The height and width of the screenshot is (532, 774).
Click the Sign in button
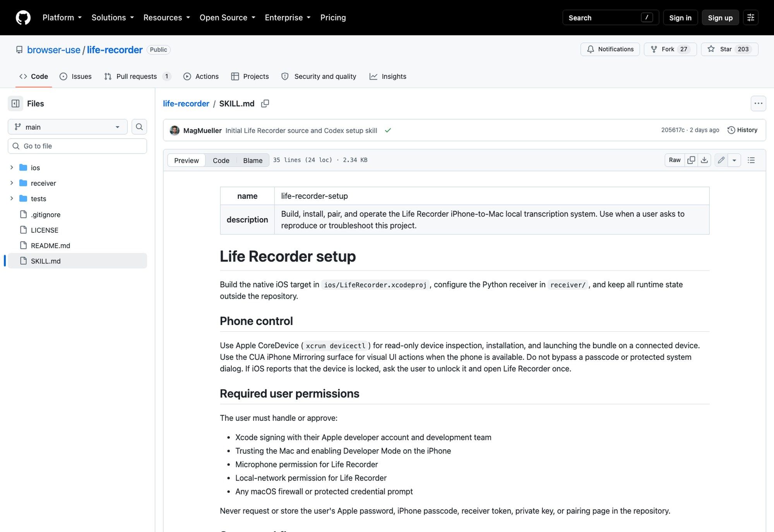pyautogui.click(x=680, y=18)
